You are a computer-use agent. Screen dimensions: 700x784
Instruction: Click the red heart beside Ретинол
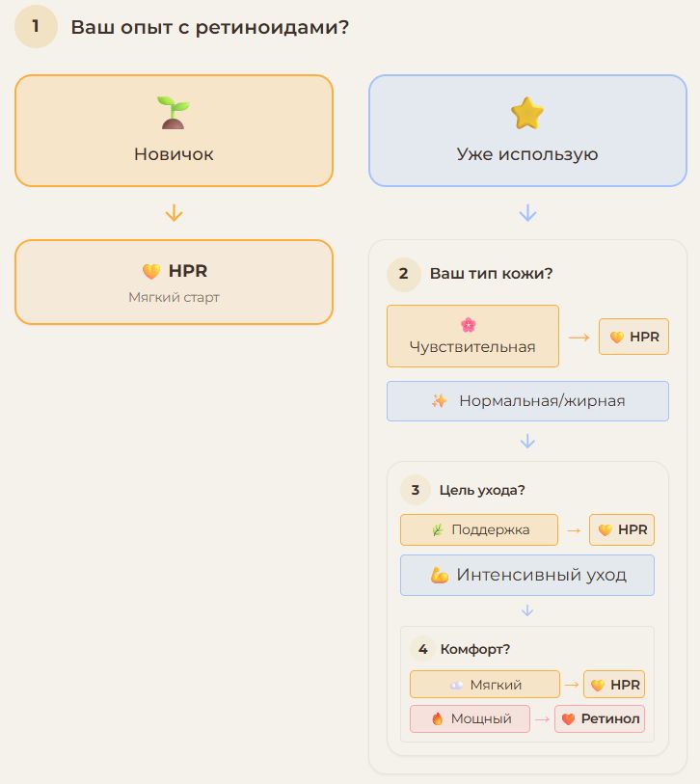568,719
